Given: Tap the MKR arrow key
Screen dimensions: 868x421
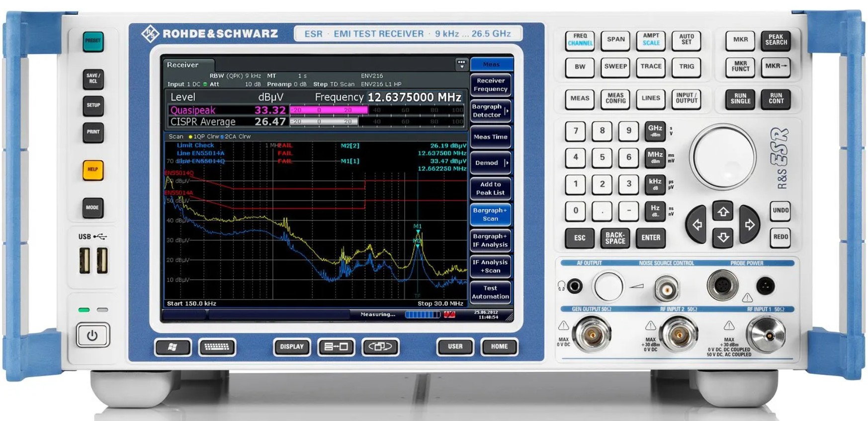Looking at the screenshot, I should click(x=776, y=67).
